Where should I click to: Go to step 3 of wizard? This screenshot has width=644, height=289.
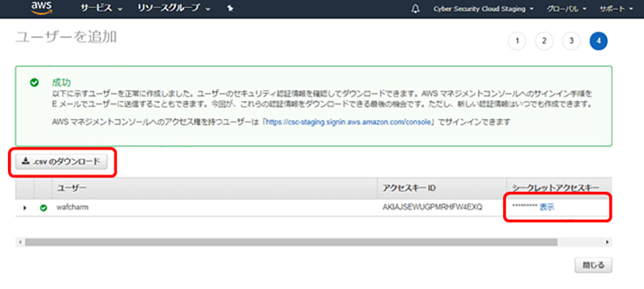571,41
